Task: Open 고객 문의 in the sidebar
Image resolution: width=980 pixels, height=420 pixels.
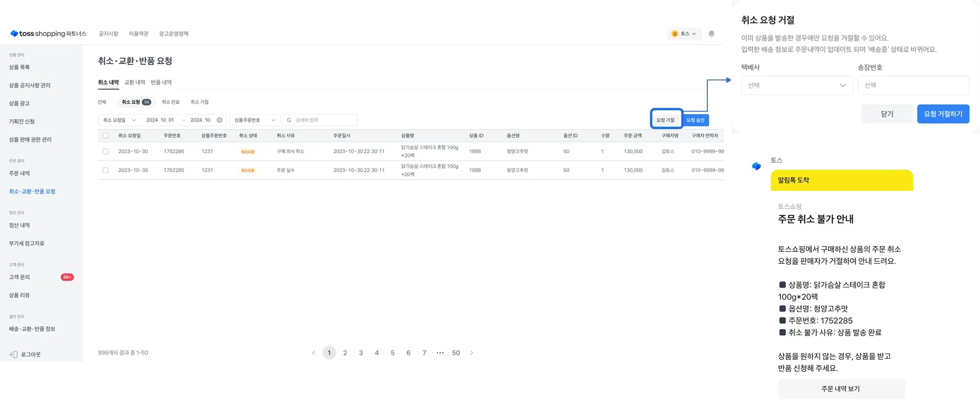Action: (x=19, y=277)
